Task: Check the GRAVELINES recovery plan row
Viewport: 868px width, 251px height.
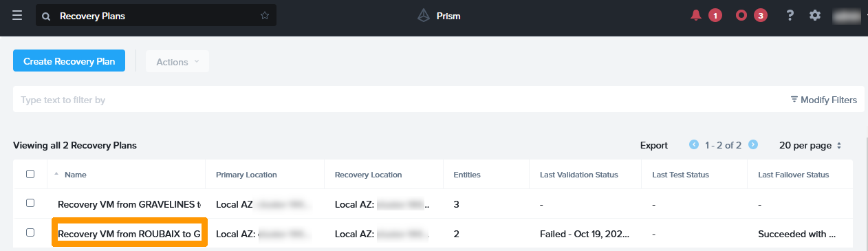Action: [30, 203]
